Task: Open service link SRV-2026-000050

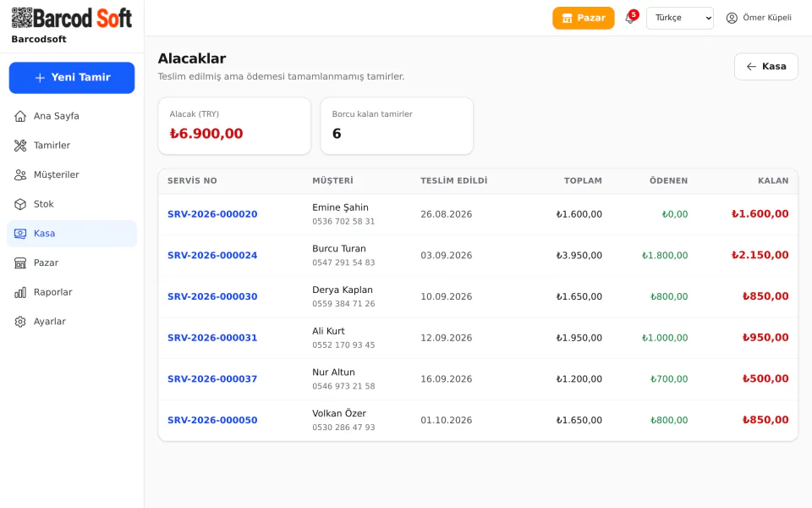Action: pyautogui.click(x=212, y=420)
